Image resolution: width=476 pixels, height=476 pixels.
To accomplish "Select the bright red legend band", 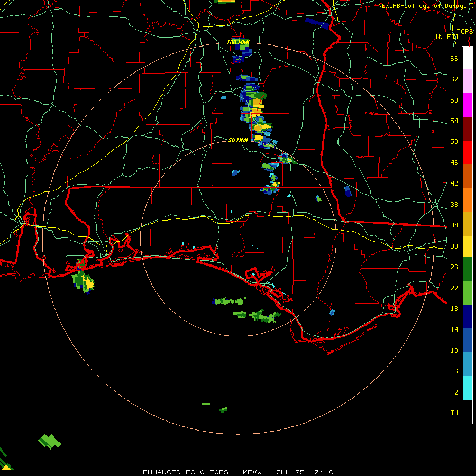I will (467, 152).
